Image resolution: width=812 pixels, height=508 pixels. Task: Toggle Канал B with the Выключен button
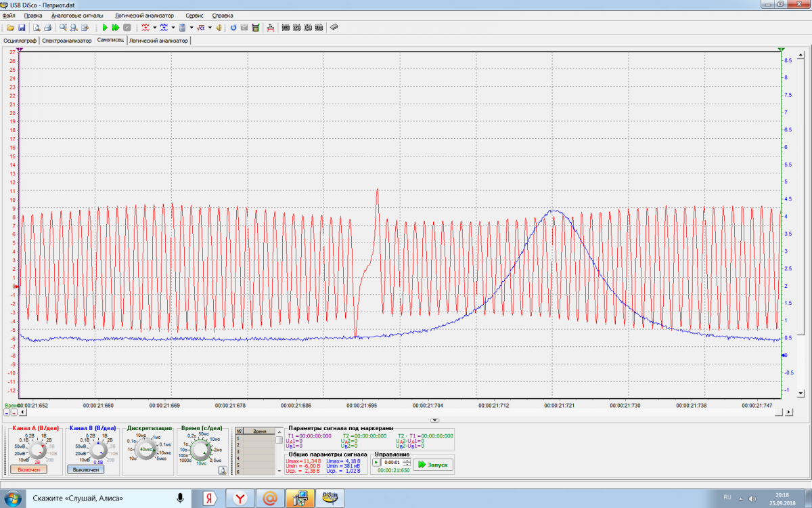[x=85, y=469]
